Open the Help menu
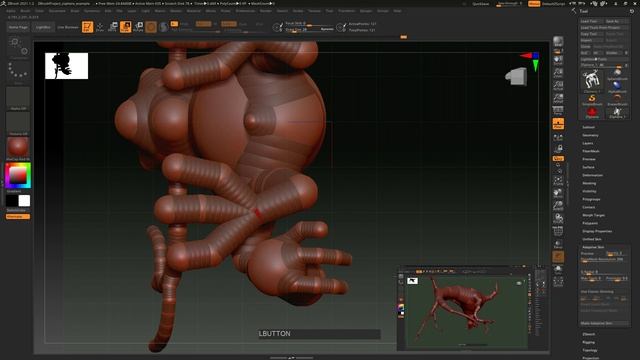The width and height of the screenshot is (640, 360). click(397, 11)
